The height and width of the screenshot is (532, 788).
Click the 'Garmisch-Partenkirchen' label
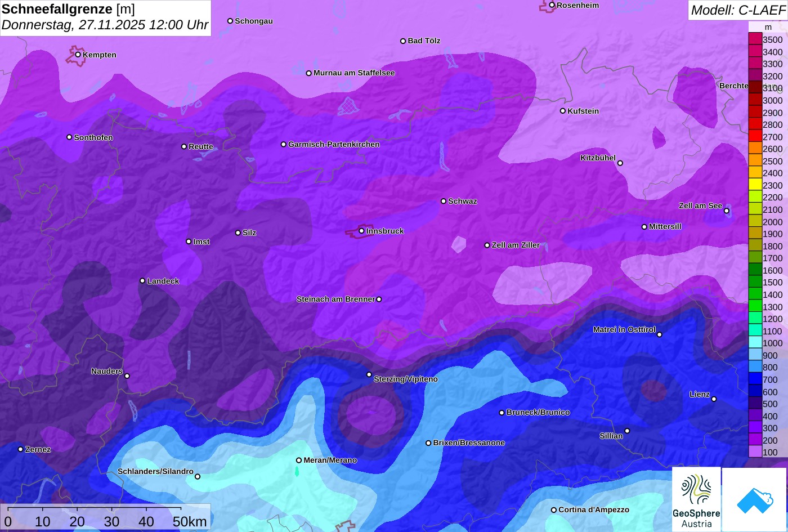point(334,144)
